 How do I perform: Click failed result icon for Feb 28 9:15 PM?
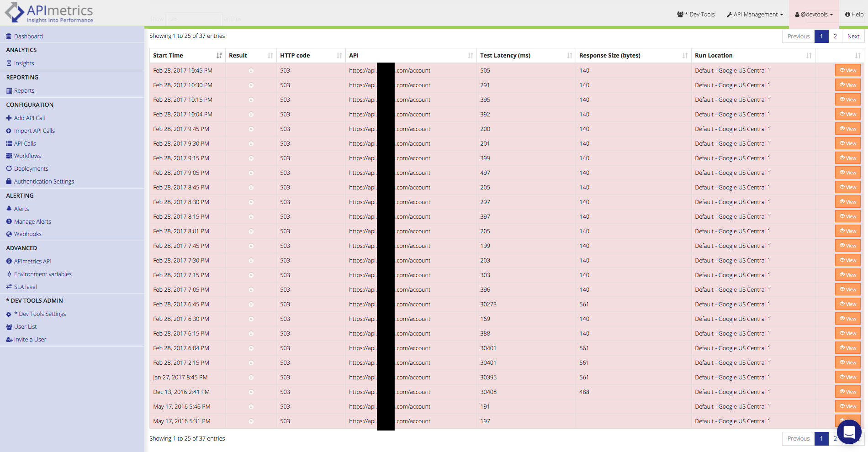pyautogui.click(x=251, y=158)
